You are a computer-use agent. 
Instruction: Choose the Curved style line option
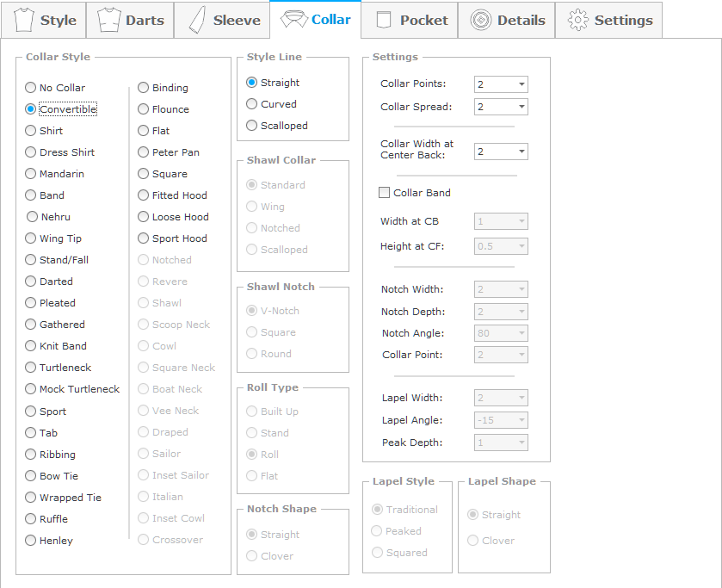[x=252, y=104]
